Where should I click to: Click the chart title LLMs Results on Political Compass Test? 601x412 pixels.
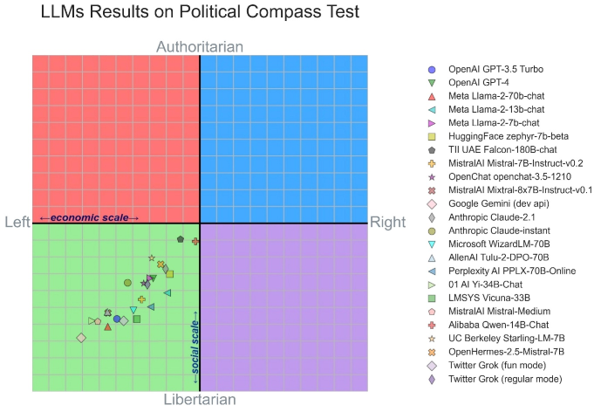coord(200,11)
